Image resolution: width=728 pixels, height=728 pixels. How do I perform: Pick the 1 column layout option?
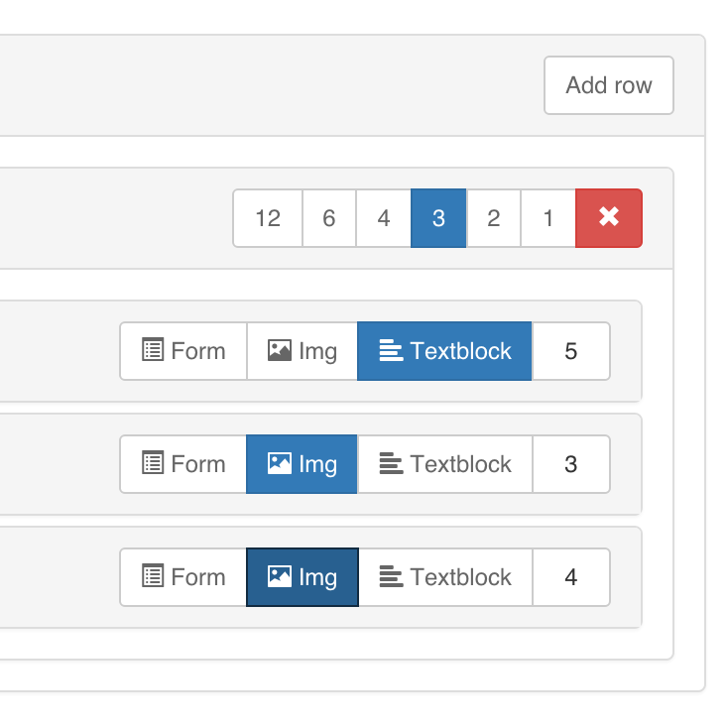click(x=547, y=218)
